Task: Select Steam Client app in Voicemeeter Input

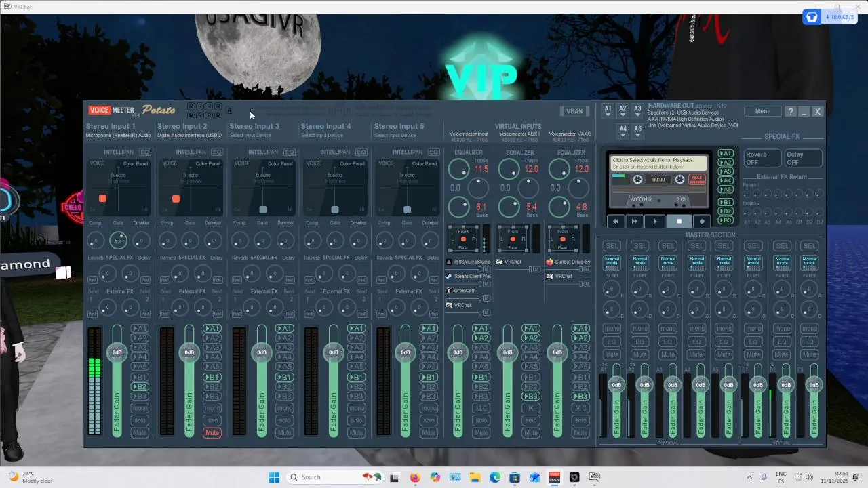Action: (469, 276)
